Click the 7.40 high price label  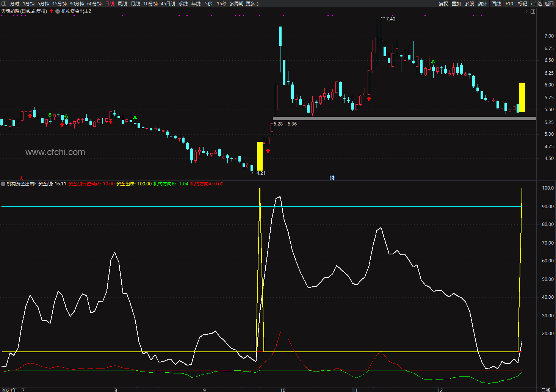391,19
